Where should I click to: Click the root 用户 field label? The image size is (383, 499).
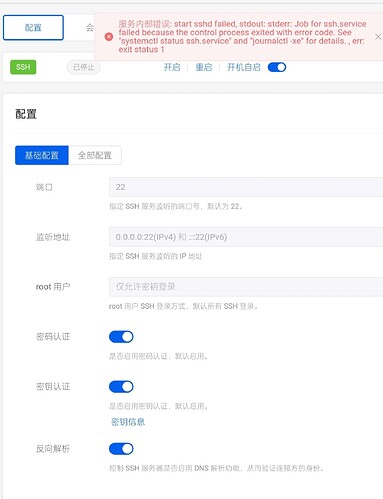point(53,287)
